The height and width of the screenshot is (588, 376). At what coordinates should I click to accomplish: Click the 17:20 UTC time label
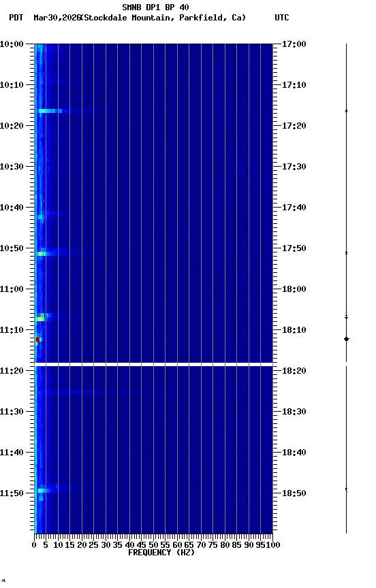pyautogui.click(x=294, y=126)
